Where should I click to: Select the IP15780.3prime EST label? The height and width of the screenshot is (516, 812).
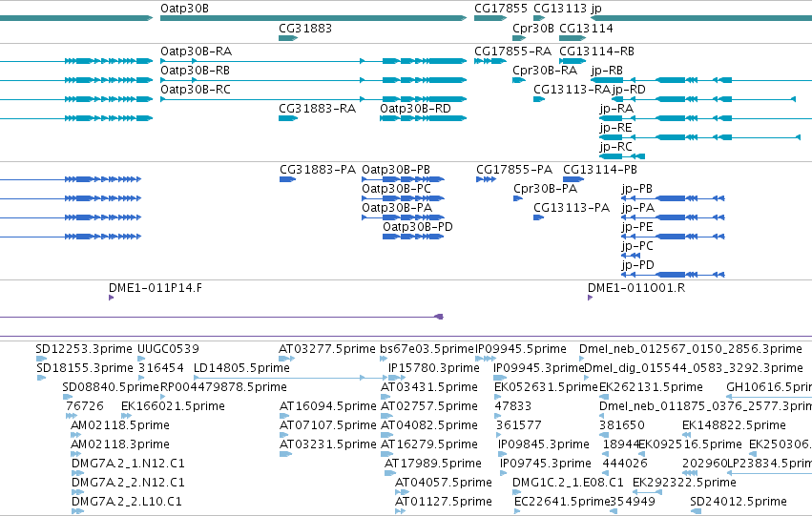point(434,368)
